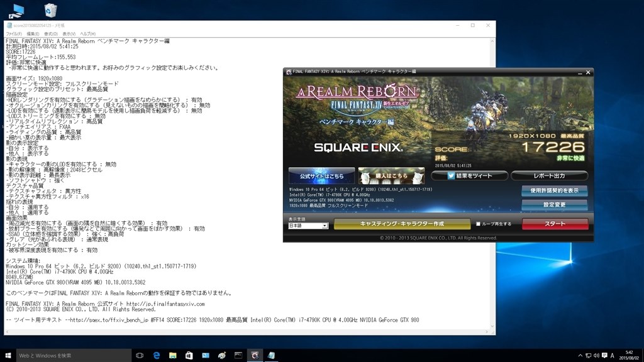This screenshot has height=362, width=644.
Task: Close the FFXIV benchmark window
Action: [588, 73]
